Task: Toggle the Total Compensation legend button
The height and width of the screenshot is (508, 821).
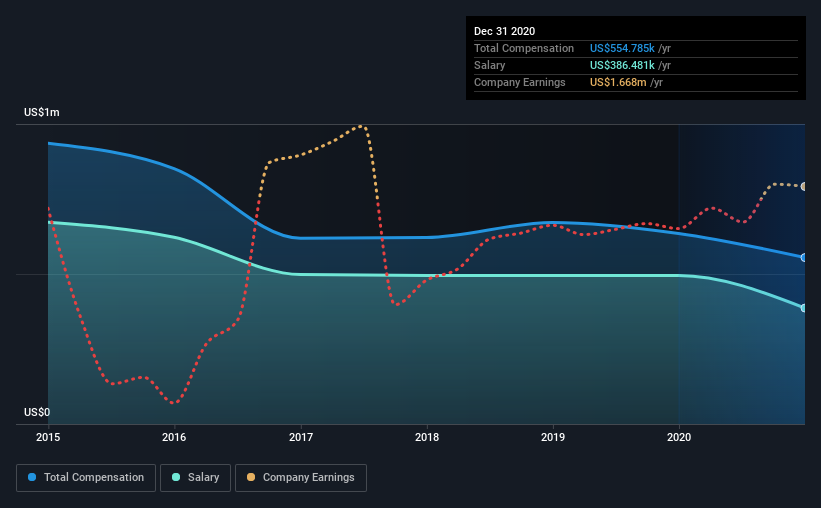Action: click(86, 478)
